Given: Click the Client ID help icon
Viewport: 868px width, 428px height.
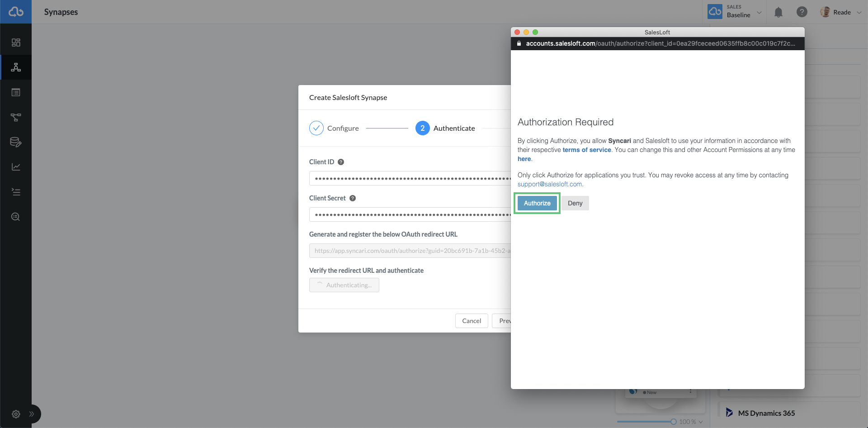Looking at the screenshot, I should coord(341,162).
